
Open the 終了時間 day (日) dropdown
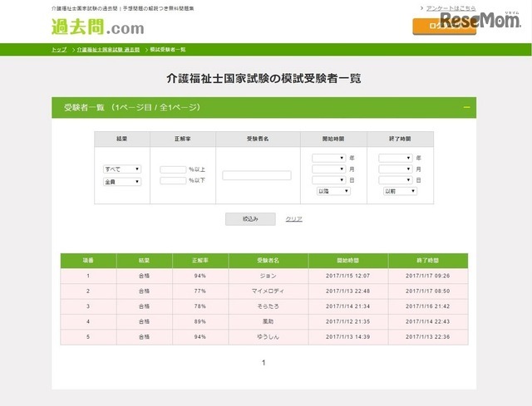395,180
